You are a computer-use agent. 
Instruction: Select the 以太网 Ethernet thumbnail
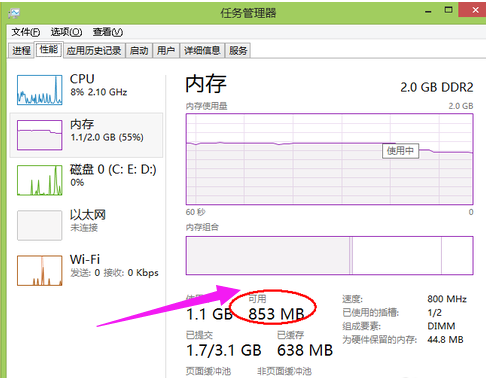click(x=40, y=225)
